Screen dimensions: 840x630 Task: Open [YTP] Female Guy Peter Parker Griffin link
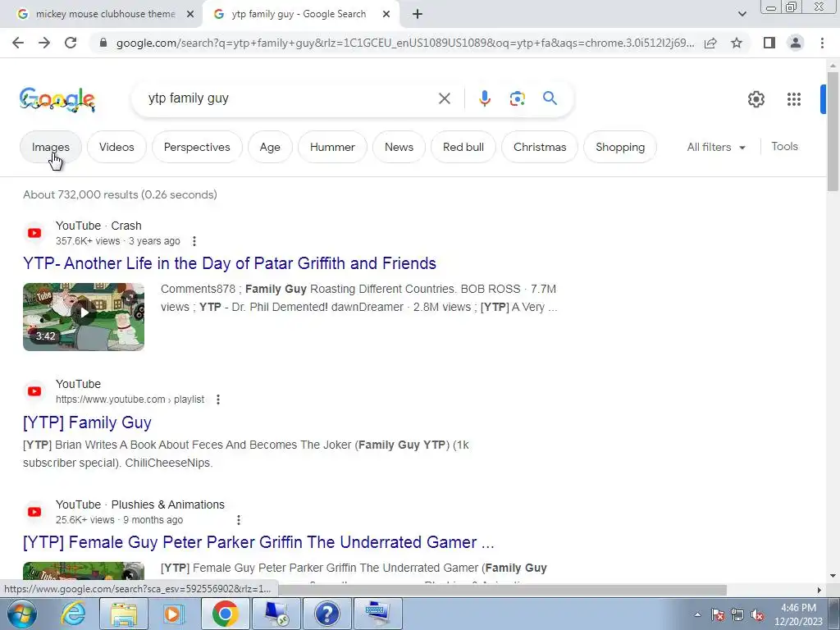pyautogui.click(x=258, y=542)
